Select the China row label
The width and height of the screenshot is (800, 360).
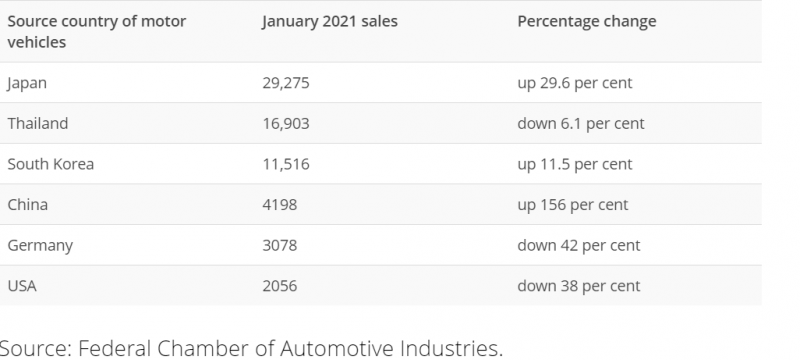(x=28, y=205)
